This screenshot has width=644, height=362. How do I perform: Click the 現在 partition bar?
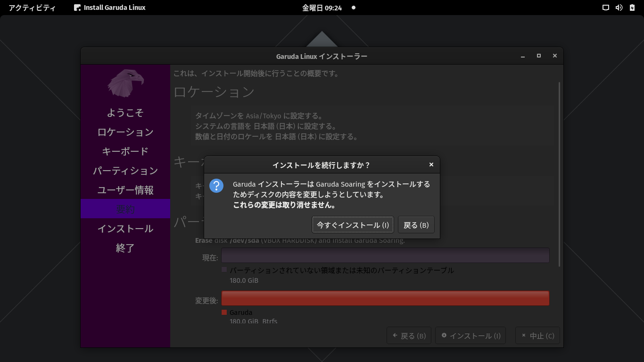click(385, 255)
